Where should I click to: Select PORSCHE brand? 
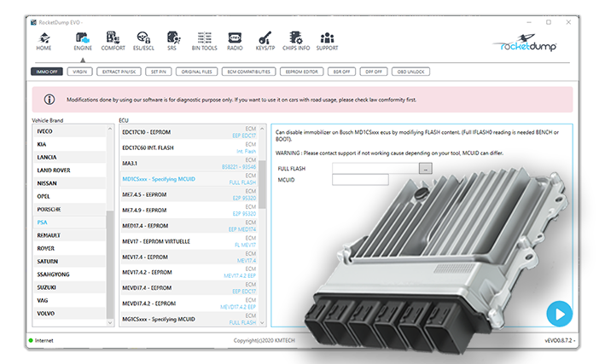(x=69, y=210)
